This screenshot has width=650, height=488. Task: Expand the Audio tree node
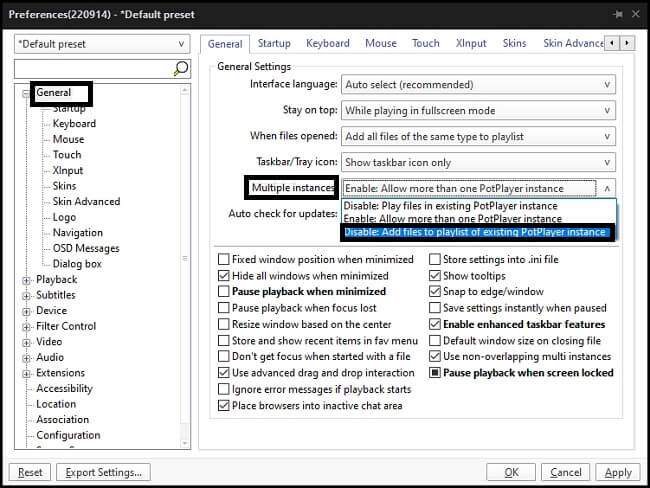pos(27,358)
